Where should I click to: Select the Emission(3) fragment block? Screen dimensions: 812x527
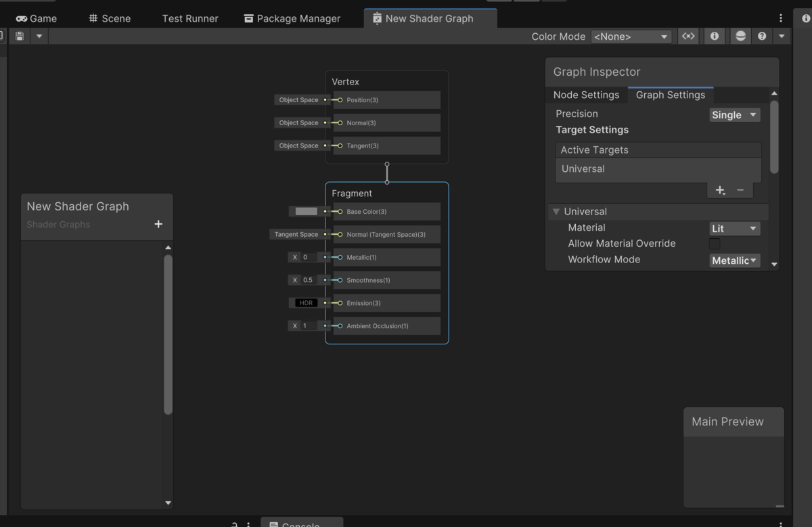[x=386, y=303]
